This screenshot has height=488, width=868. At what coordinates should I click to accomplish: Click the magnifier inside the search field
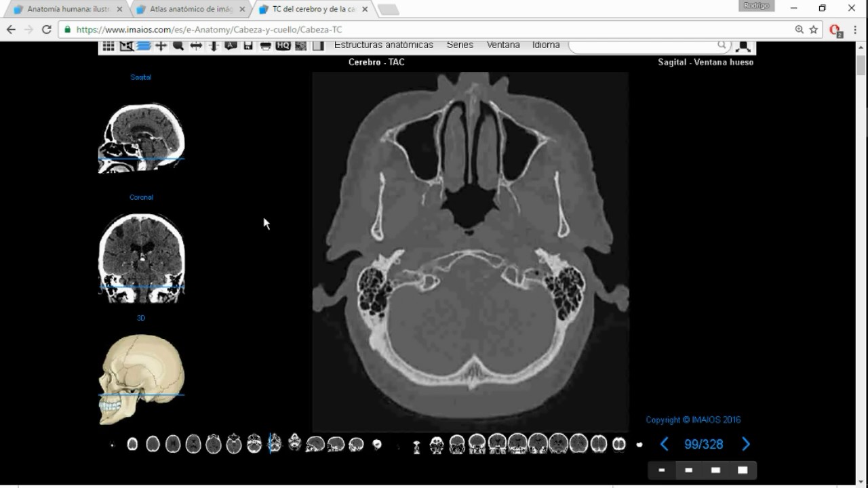tap(722, 45)
